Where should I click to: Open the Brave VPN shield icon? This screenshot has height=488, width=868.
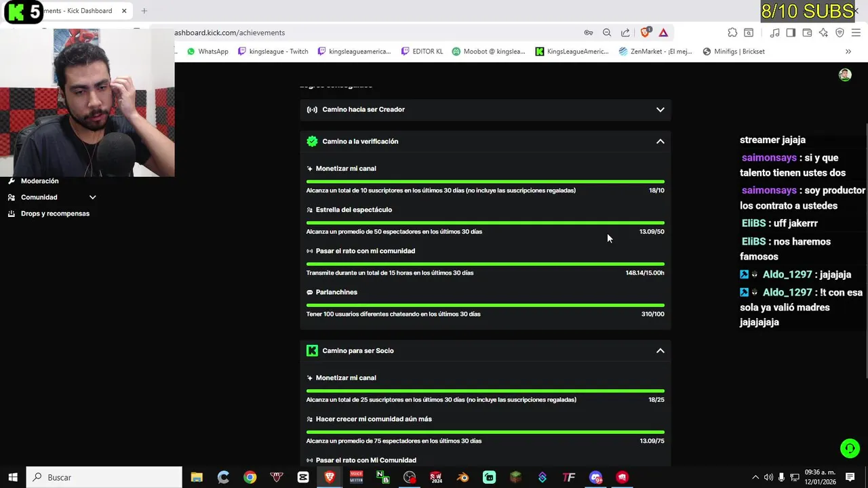point(840,33)
